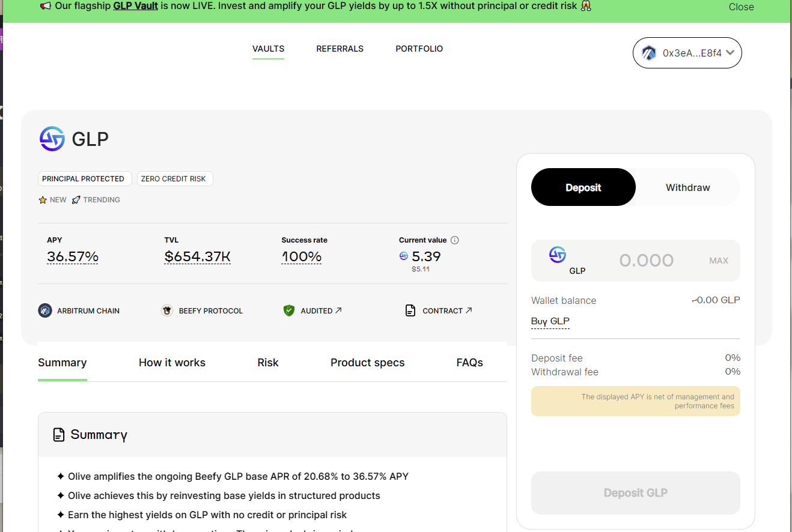This screenshot has height=532, width=792.
Task: Click the PRINCIPAL PROTECTED badge
Action: (x=85, y=178)
